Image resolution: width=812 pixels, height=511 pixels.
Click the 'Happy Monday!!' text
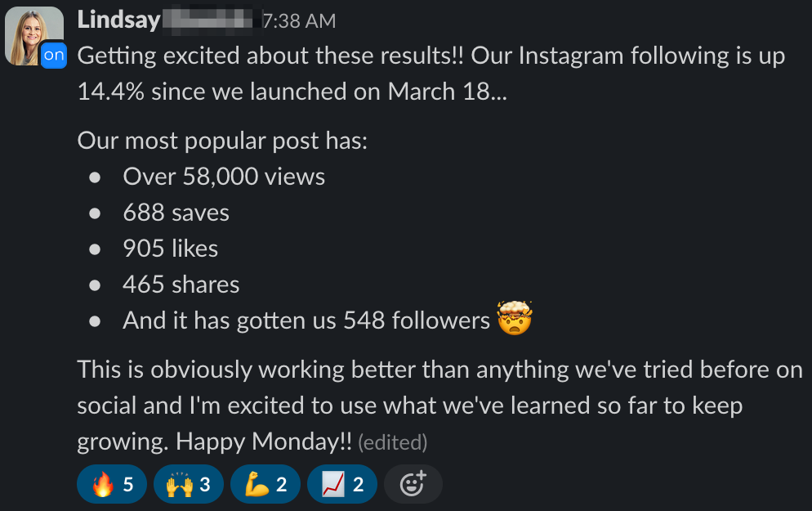[264, 442]
